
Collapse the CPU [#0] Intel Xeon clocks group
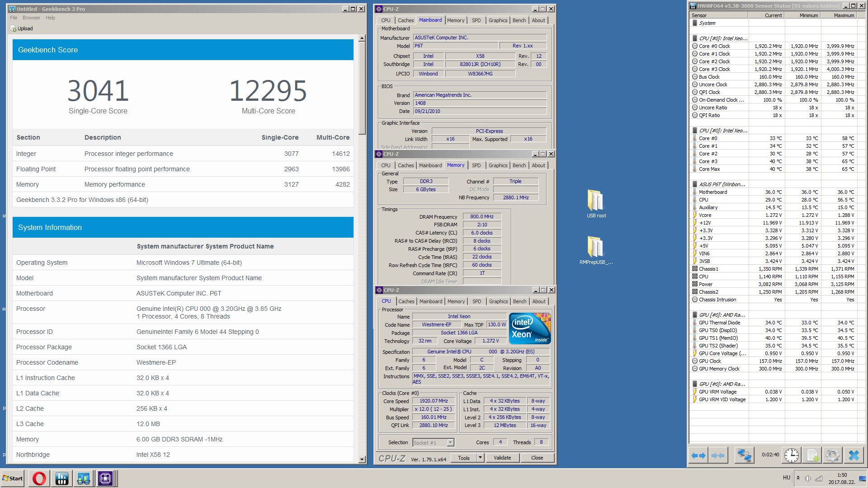(695, 38)
